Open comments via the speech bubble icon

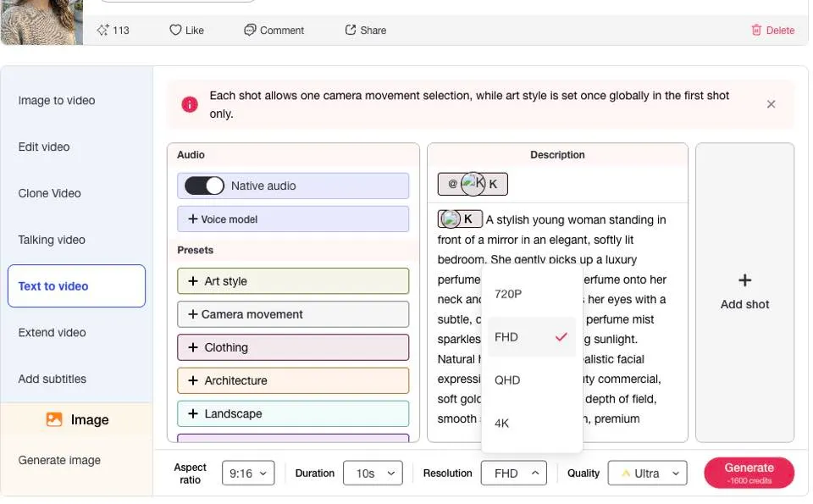pos(250,30)
